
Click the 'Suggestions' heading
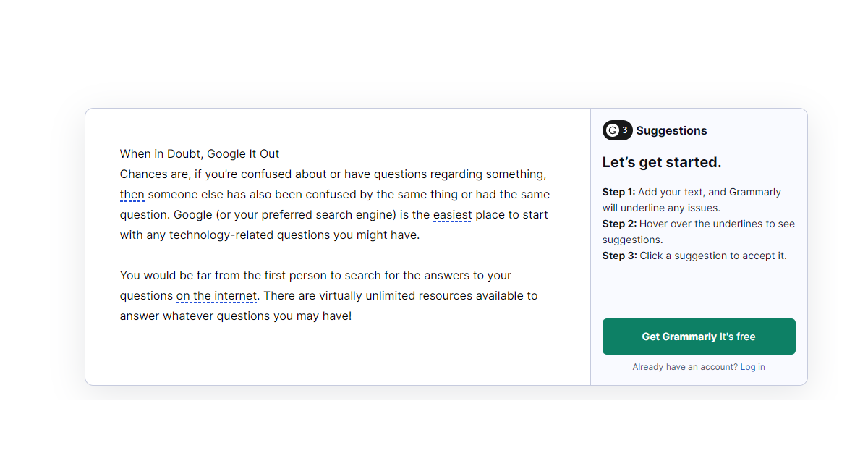(672, 130)
